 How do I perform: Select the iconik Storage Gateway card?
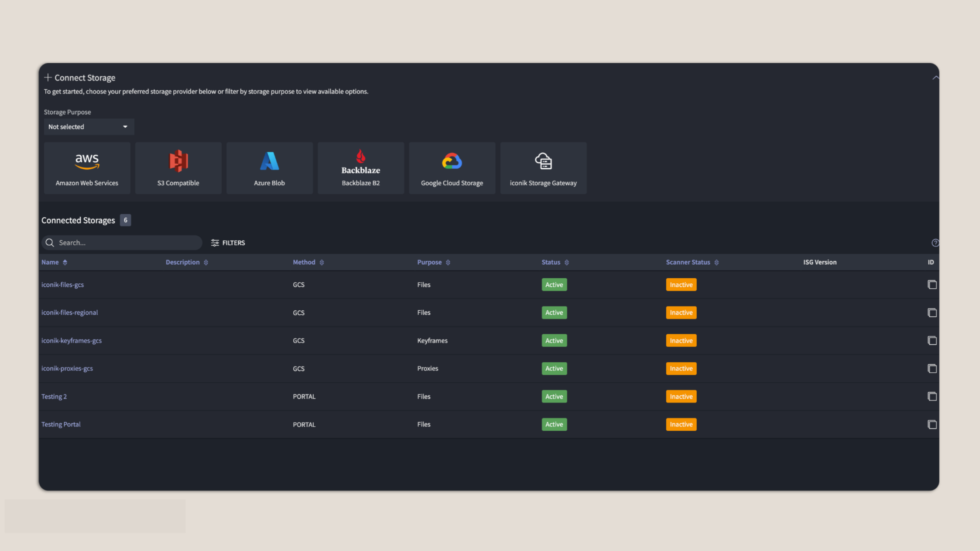(543, 168)
